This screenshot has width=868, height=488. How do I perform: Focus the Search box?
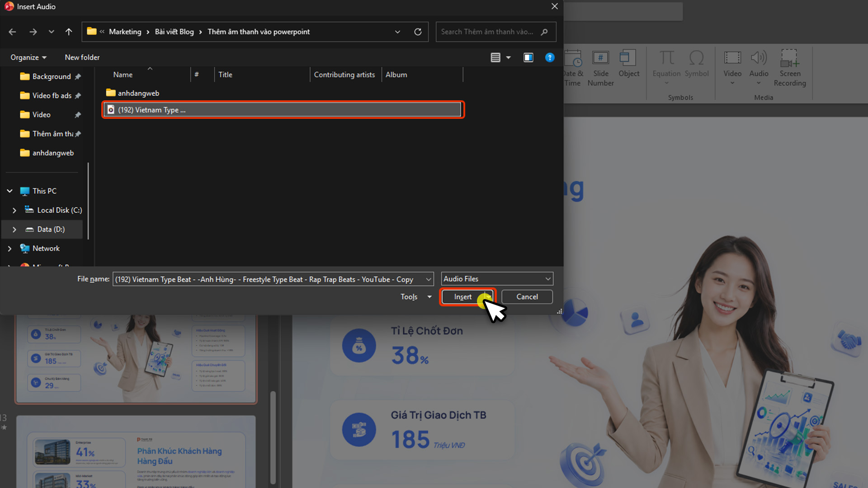tap(487, 32)
